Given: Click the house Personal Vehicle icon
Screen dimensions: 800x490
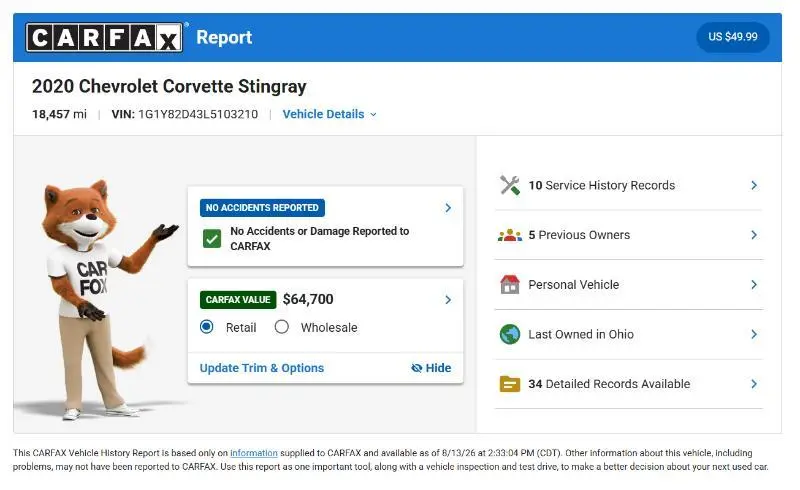Looking at the screenshot, I should tap(510, 285).
